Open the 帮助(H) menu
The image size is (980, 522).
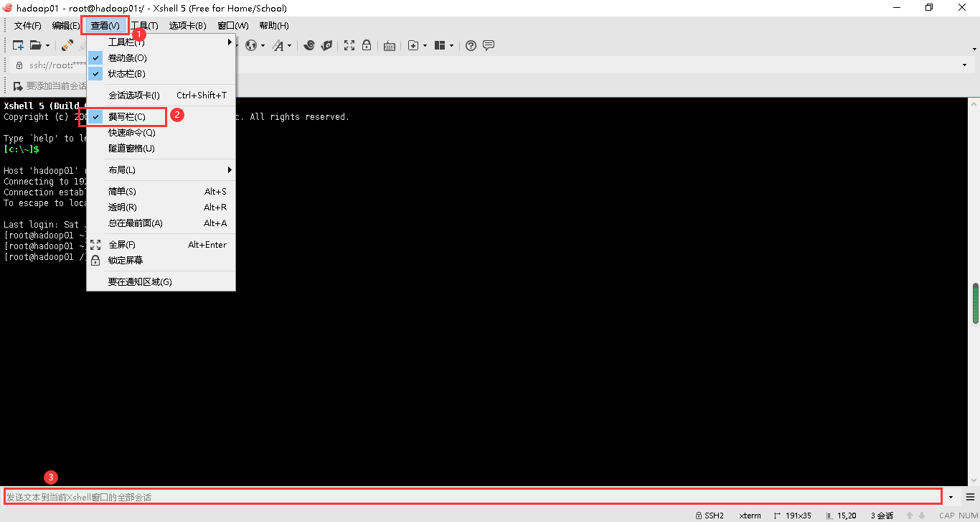coord(274,26)
